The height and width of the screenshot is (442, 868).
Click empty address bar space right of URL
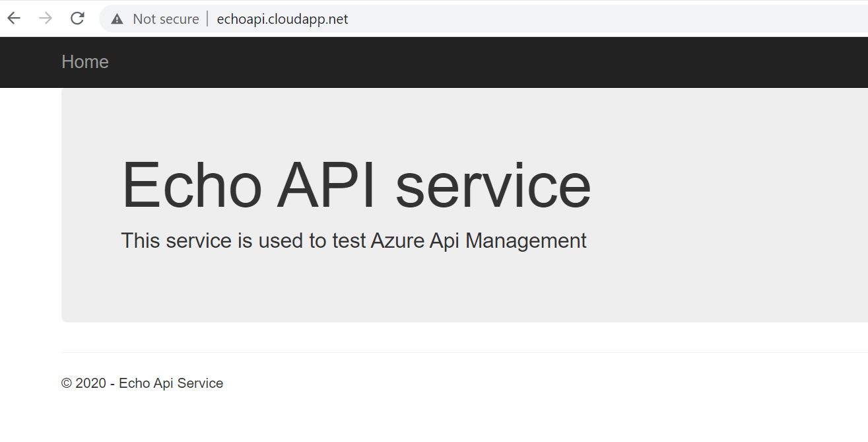594,19
